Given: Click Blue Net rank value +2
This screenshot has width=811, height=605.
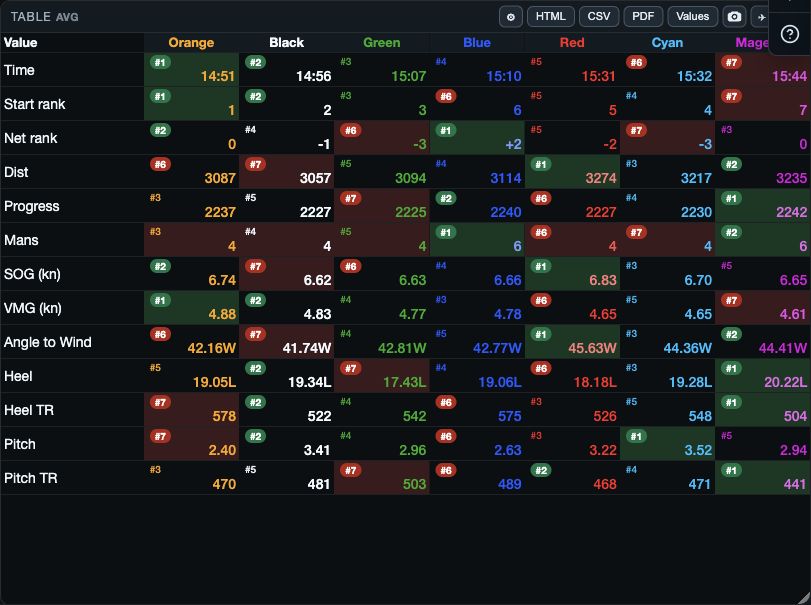Looking at the screenshot, I should pyautogui.click(x=514, y=144).
